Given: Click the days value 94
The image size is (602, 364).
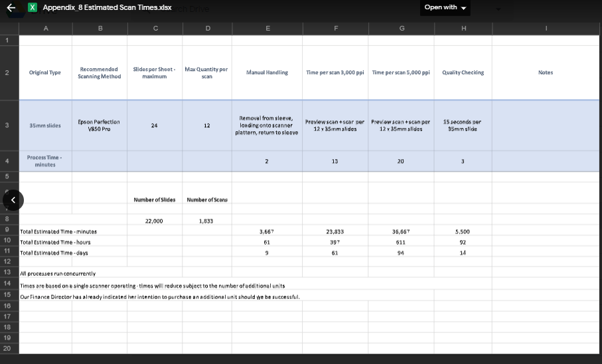Looking at the screenshot, I should 400,253.
